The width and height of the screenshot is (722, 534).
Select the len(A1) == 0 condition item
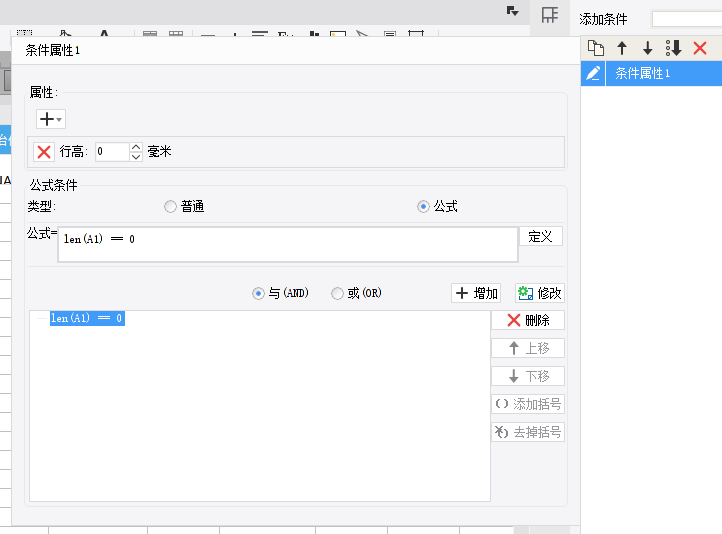pyautogui.click(x=87, y=318)
